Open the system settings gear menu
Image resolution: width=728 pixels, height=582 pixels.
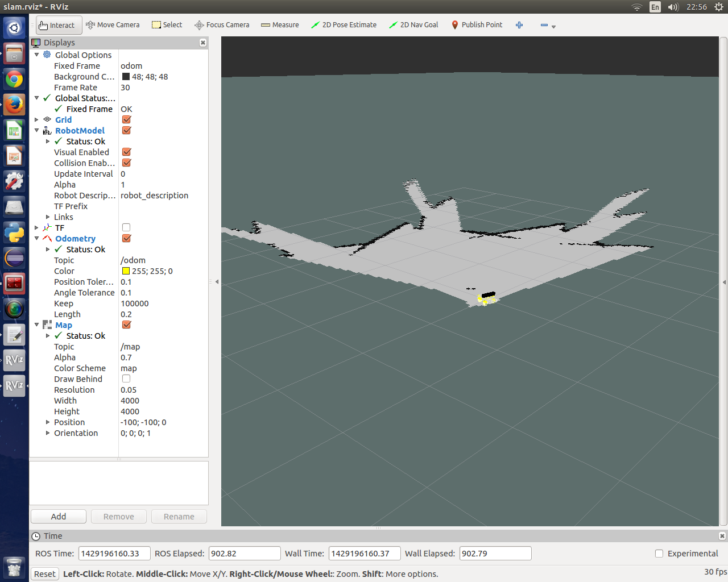coord(719,7)
